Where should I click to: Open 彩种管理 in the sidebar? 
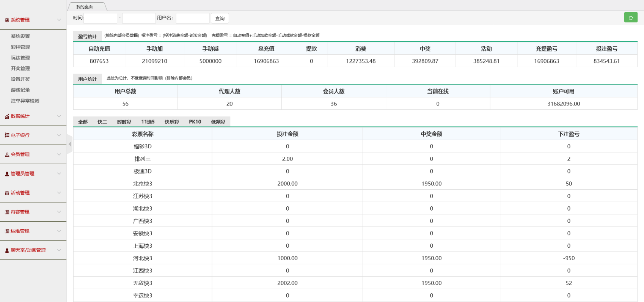point(20,47)
